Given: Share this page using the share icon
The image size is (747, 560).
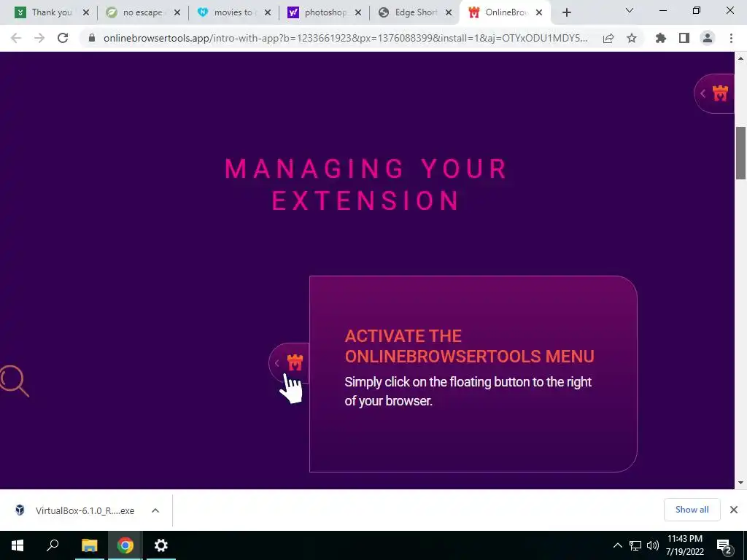Looking at the screenshot, I should [608, 38].
